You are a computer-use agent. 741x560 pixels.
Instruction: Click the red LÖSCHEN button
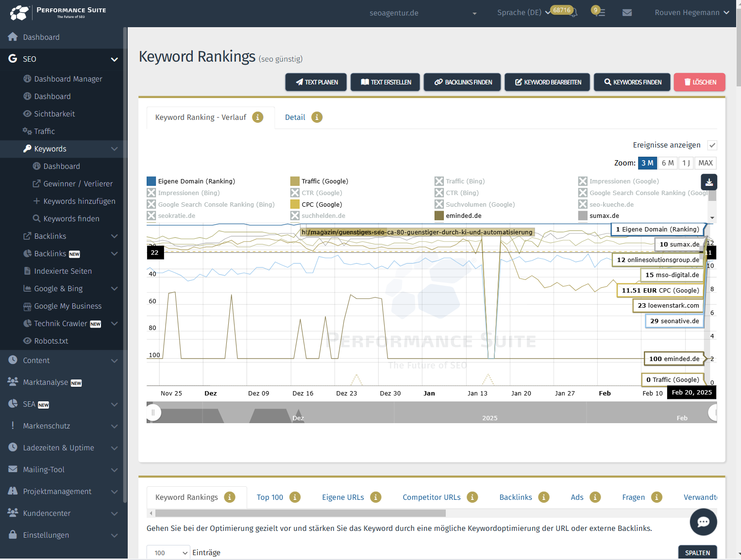699,82
